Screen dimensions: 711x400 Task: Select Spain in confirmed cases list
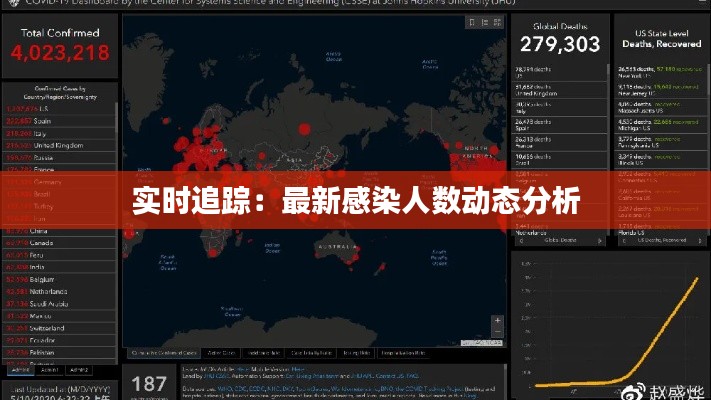[x=59, y=121]
